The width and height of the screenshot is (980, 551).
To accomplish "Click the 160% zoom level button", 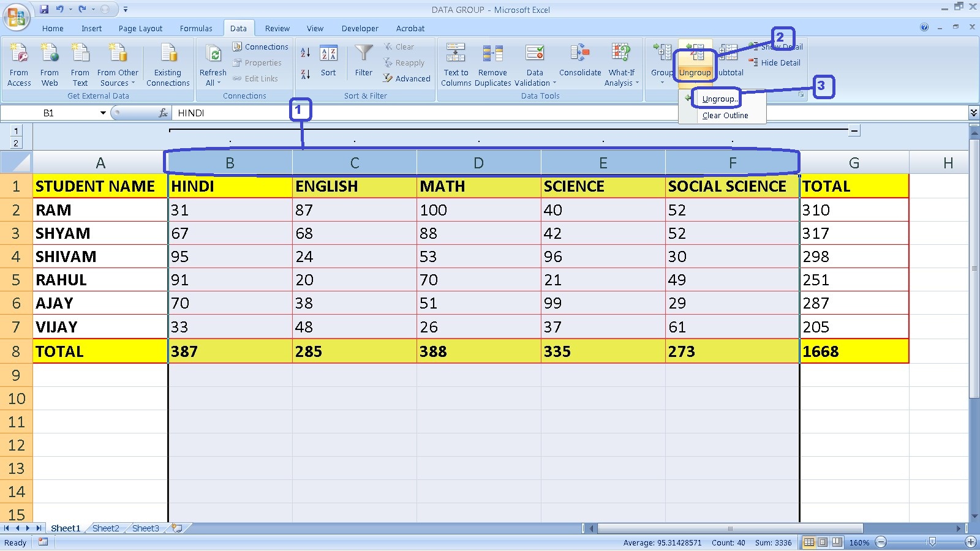I will coord(859,542).
